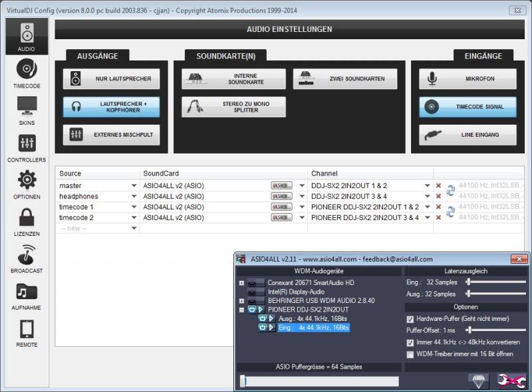Open the Skins section in sidebar
The height and width of the screenshot is (392, 532).
[27, 110]
